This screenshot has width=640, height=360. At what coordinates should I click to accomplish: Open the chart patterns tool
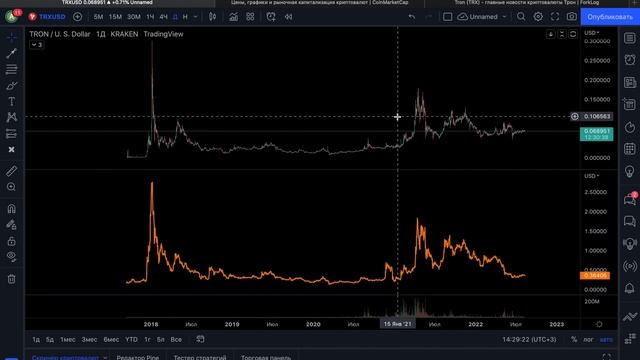[x=11, y=117]
